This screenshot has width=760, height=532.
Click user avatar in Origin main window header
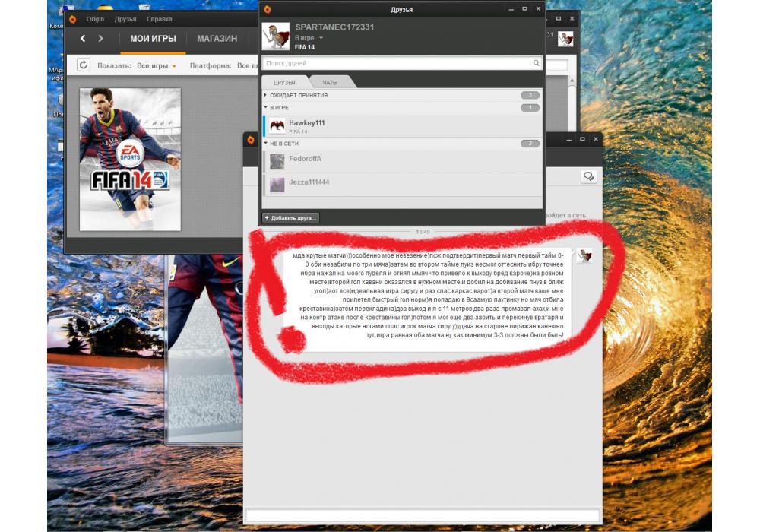click(x=565, y=39)
